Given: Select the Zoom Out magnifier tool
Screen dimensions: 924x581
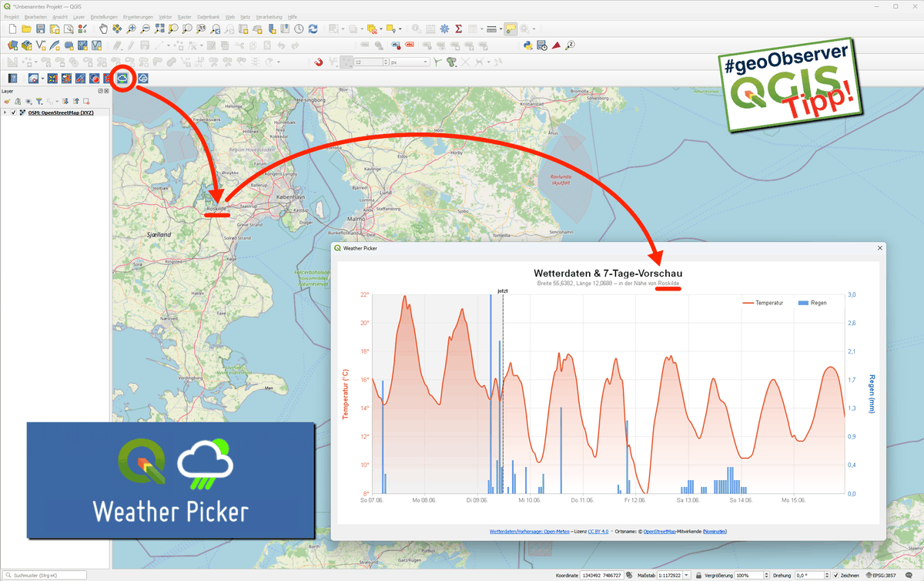Looking at the screenshot, I should (146, 29).
